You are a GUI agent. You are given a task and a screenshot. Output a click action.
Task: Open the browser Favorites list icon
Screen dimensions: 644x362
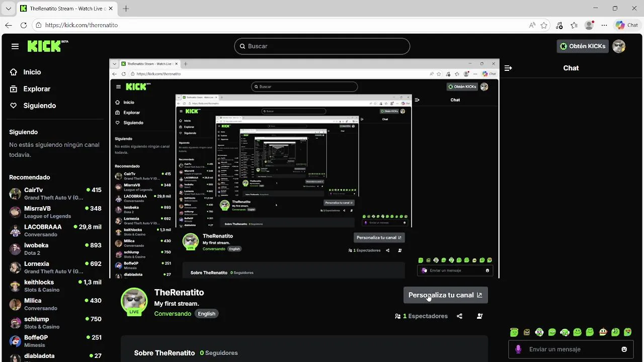click(x=574, y=25)
